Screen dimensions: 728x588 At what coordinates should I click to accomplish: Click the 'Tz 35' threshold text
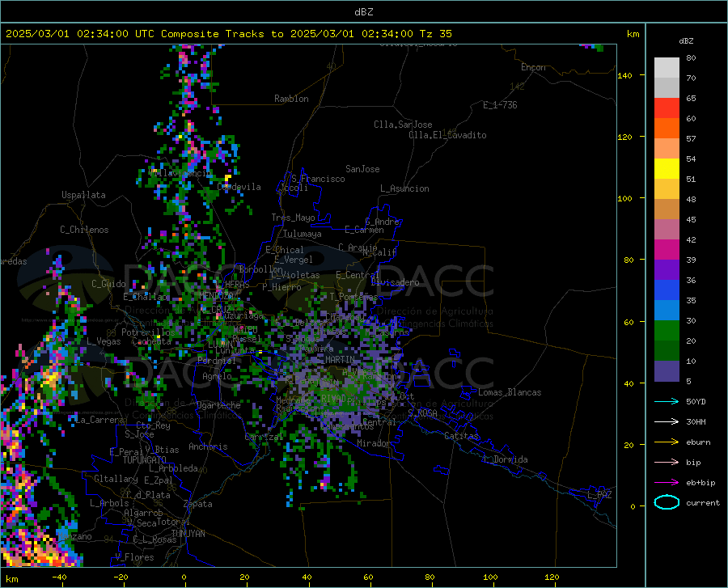pos(436,34)
